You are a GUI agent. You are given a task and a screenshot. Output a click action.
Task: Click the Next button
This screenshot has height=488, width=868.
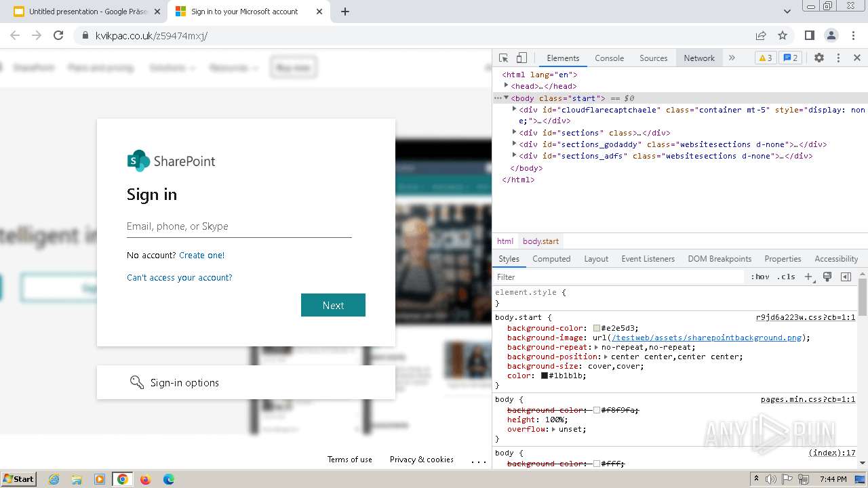[x=333, y=305]
